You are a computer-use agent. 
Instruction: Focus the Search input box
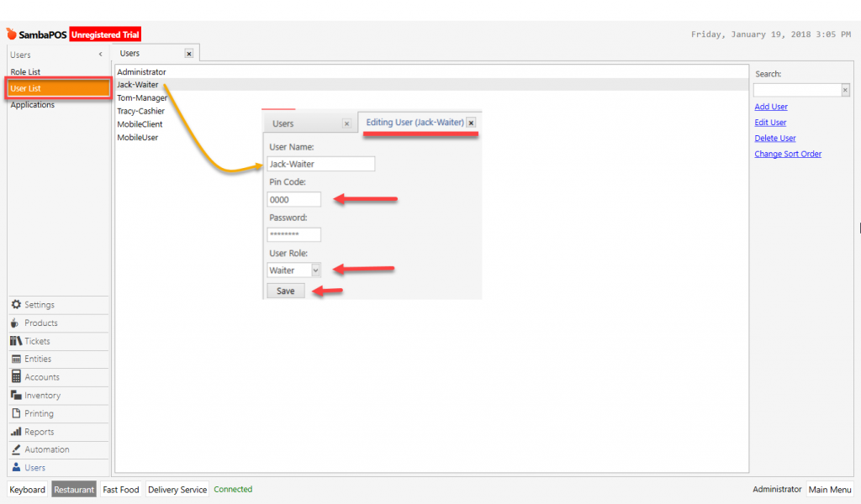pos(797,90)
